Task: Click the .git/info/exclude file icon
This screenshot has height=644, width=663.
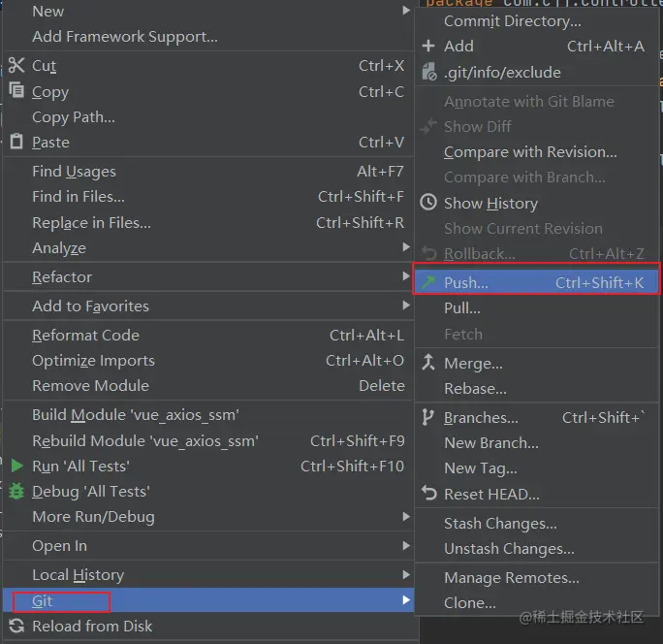Action: coord(428,72)
